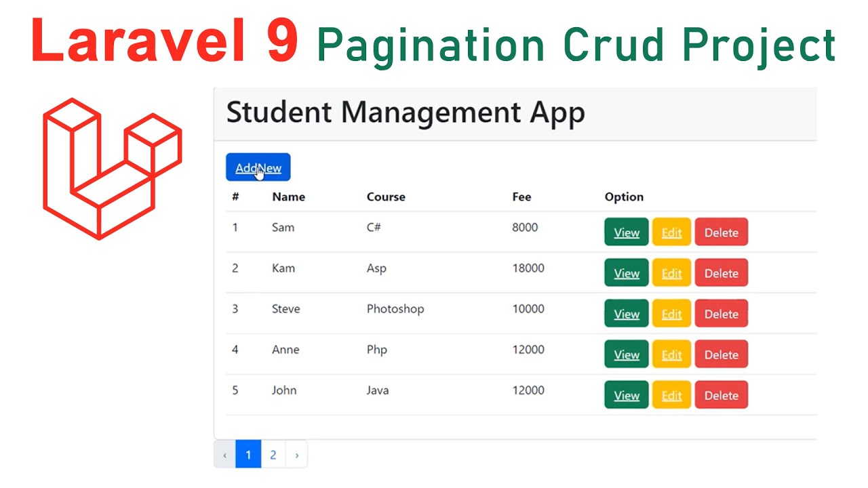This screenshot has width=868, height=488.
Task: Edit Sam's student record
Action: pos(671,232)
